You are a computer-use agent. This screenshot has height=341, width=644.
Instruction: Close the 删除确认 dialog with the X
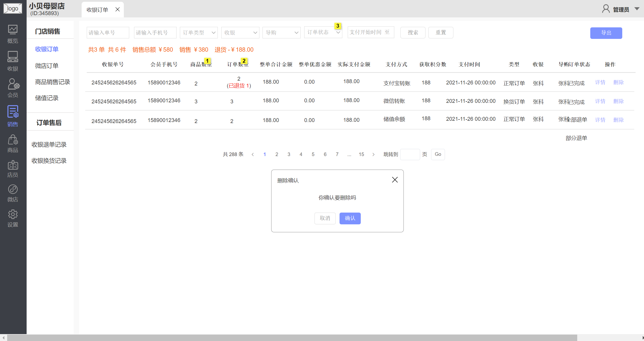[x=395, y=180]
